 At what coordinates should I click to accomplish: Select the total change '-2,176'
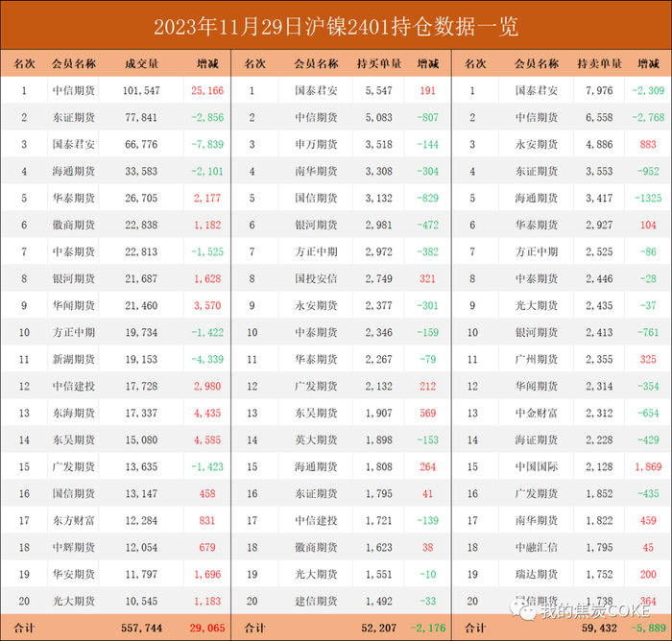(x=428, y=629)
